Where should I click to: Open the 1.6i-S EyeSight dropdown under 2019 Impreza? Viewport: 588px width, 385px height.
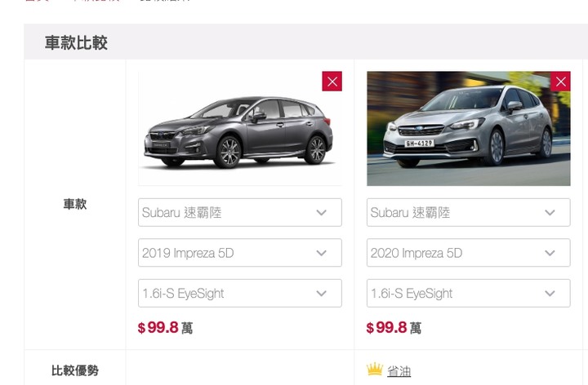pyautogui.click(x=240, y=294)
